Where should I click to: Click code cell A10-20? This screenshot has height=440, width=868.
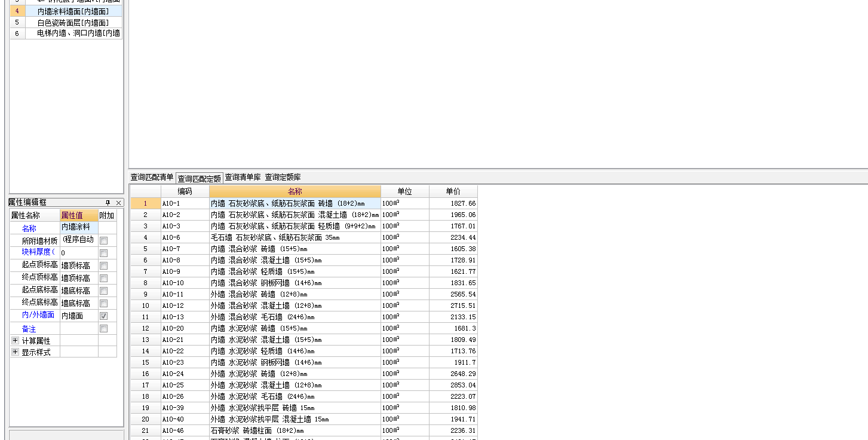click(x=185, y=328)
